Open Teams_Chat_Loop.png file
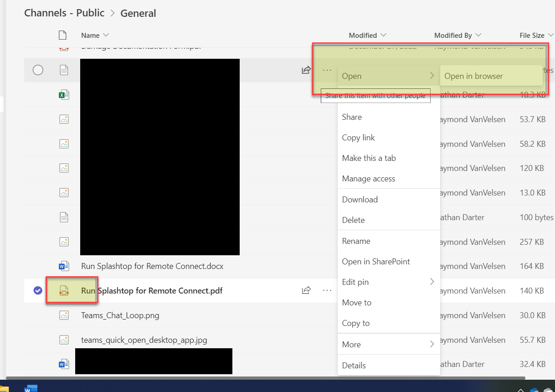Image resolution: width=555 pixels, height=392 pixels. (120, 315)
